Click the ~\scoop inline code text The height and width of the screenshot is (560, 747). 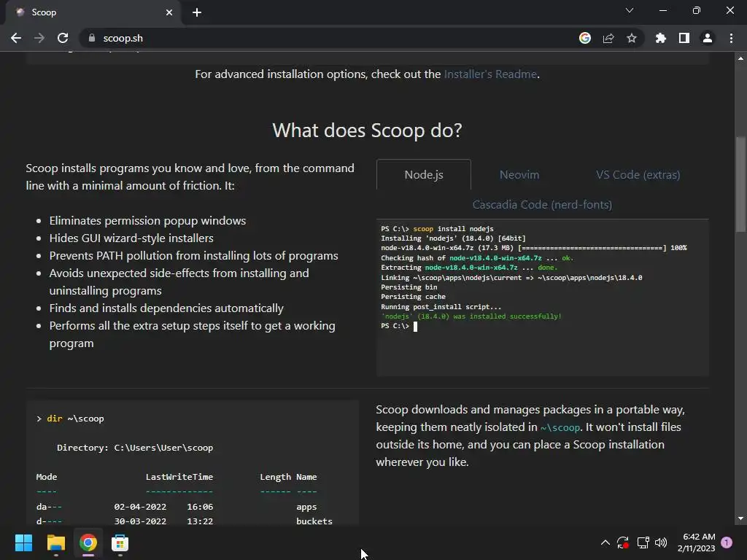coord(560,427)
